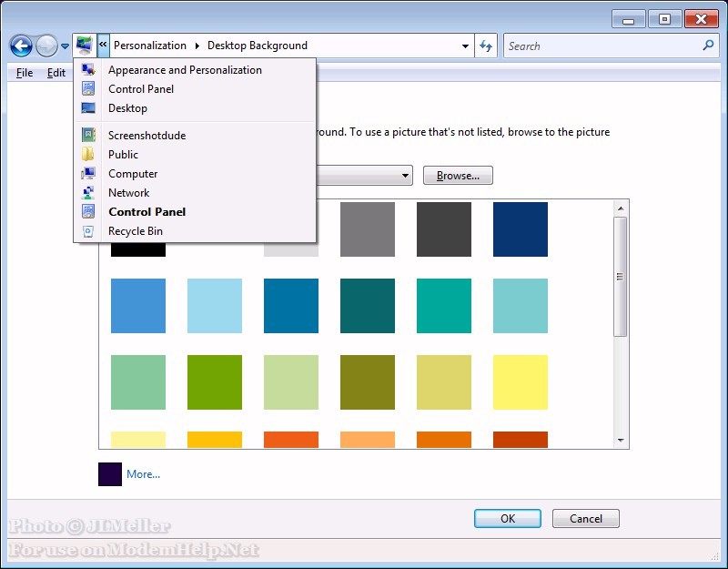
Task: Choose Network in the dropdown list
Action: (x=195, y=193)
